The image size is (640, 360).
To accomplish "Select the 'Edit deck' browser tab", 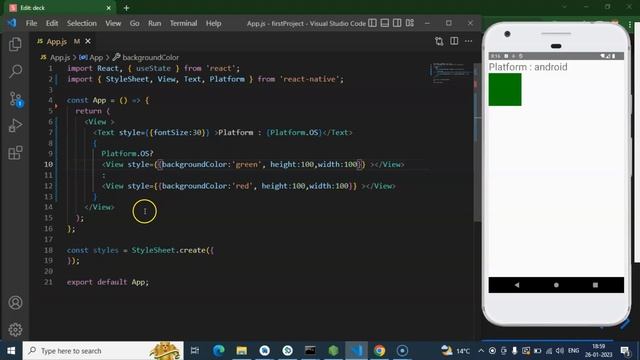I will [60, 8].
